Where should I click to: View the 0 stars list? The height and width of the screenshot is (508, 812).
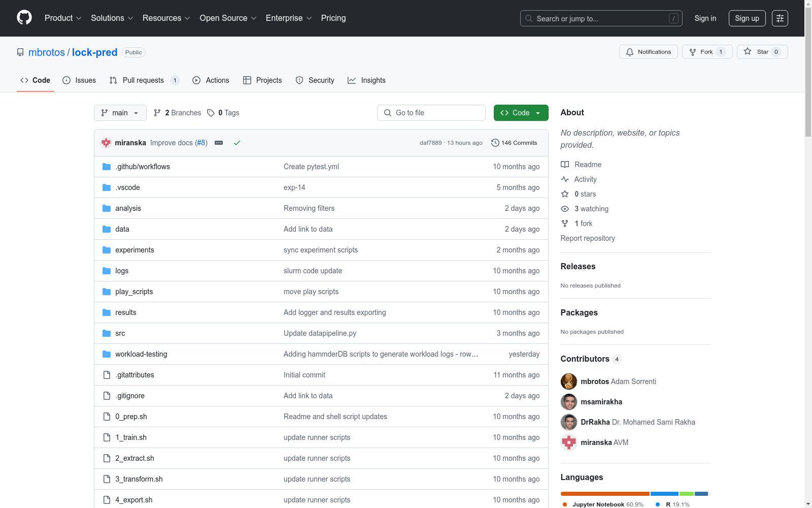click(579, 194)
